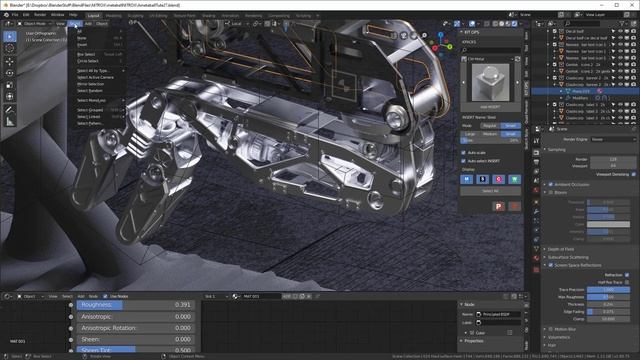Expand the Depth of Field section
This screenshot has height=360, width=640.
tap(561, 249)
